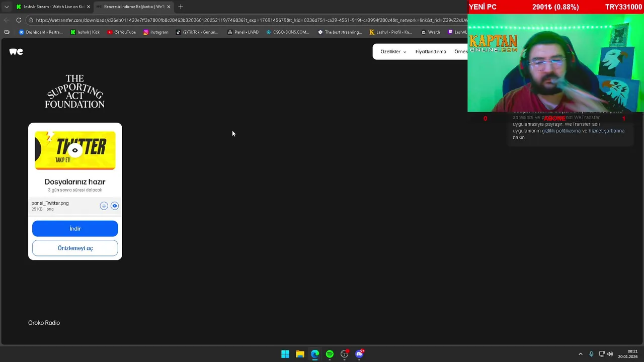
Task: Open The best streaming bookmark
Action: pyautogui.click(x=340, y=32)
